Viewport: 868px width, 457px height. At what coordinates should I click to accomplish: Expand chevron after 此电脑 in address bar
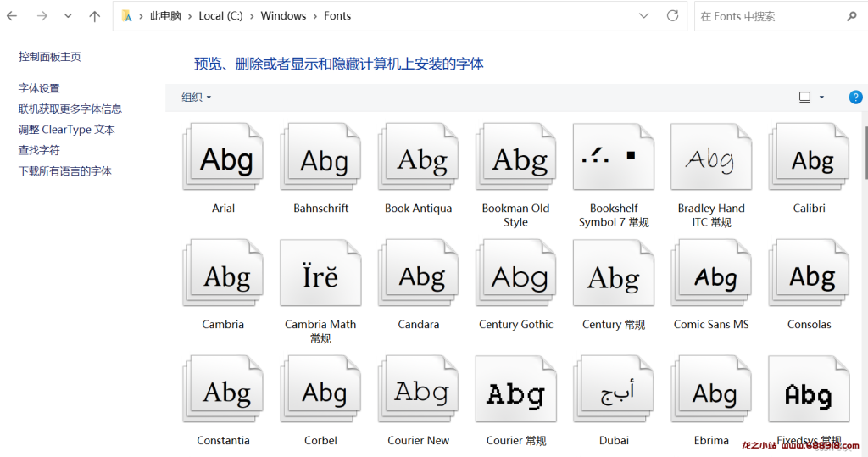tap(190, 16)
